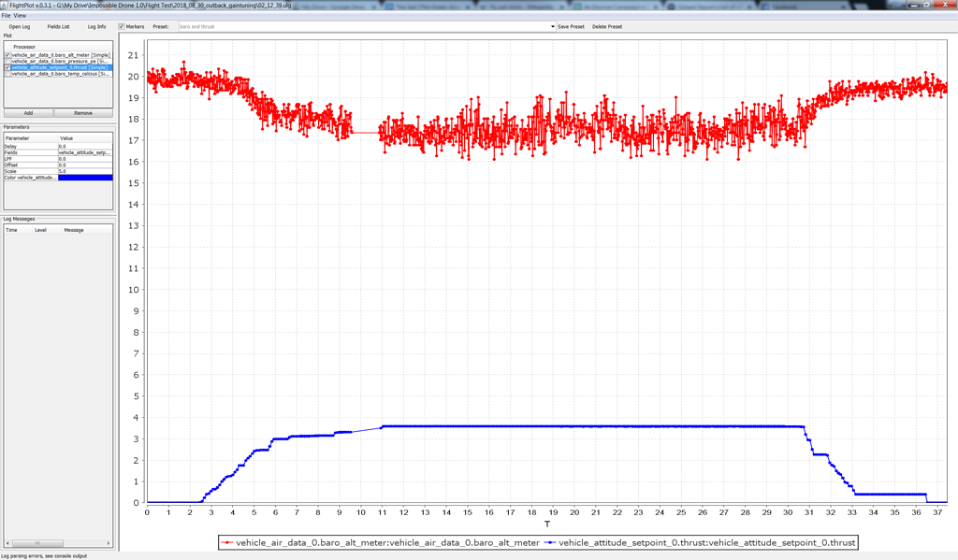The height and width of the screenshot is (560, 958).
Task: Toggle the thrust processor checkbox
Action: 8,68
